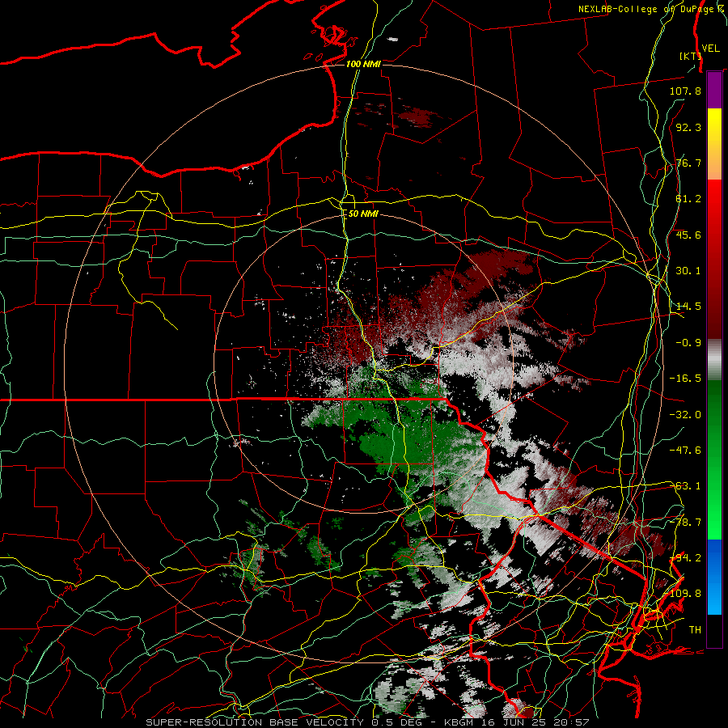
Task: Click the 100 NMI range ring label
Action: point(363,64)
